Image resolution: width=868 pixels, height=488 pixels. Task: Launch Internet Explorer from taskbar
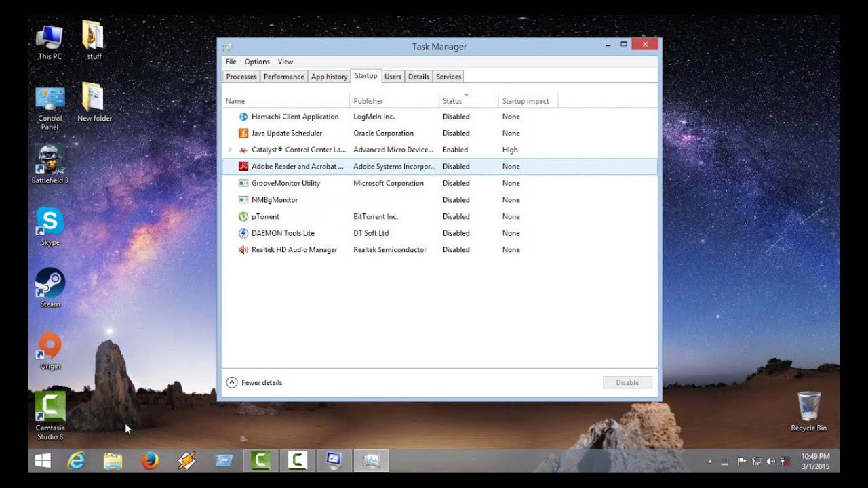pos(76,461)
